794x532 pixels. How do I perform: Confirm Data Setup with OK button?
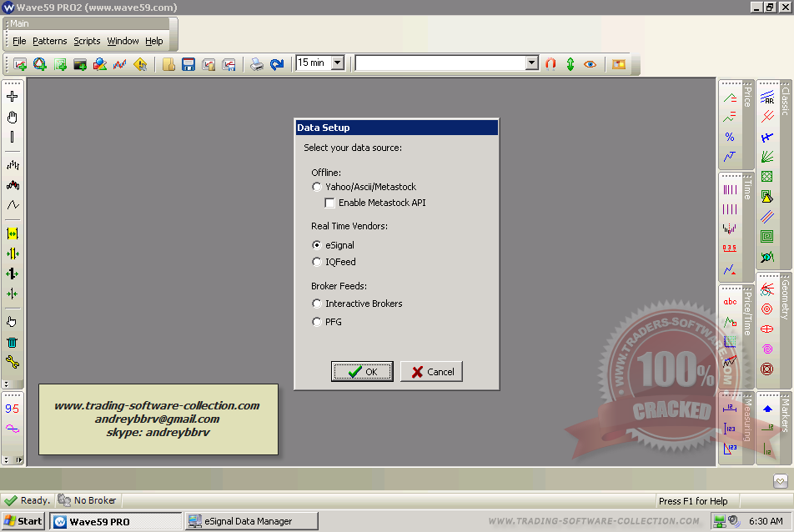pyautogui.click(x=362, y=372)
